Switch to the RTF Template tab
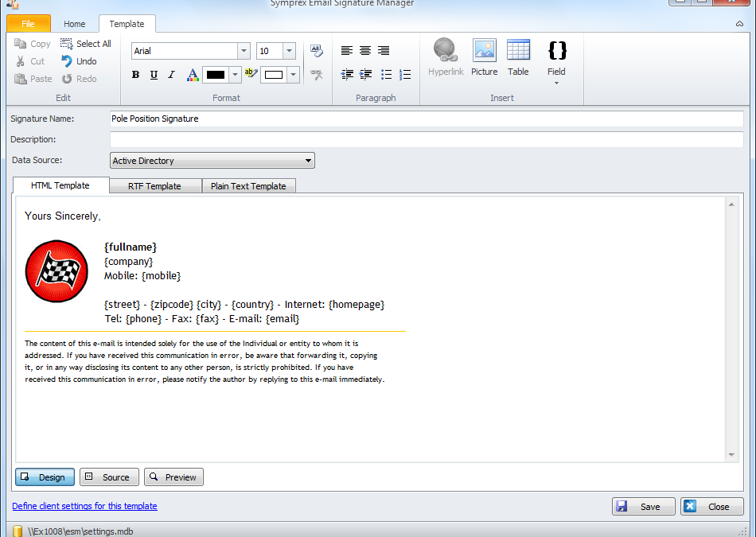 click(155, 185)
